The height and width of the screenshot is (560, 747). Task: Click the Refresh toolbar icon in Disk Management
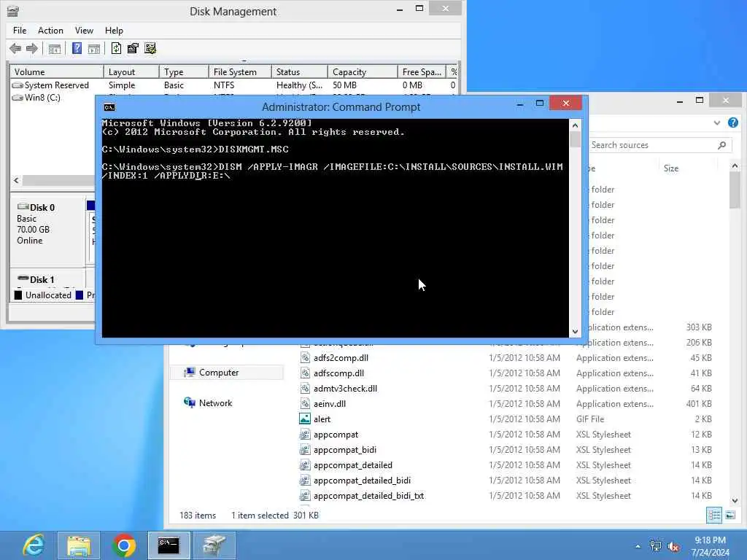tap(116, 48)
